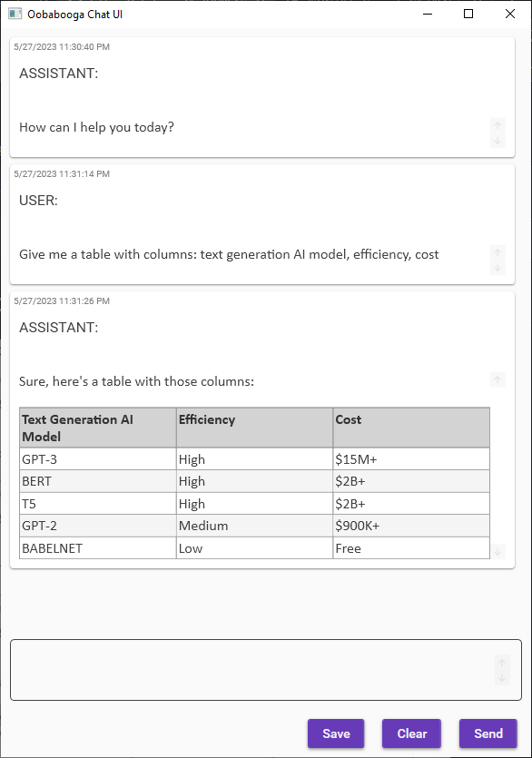Select the BABELNET table cell
The image size is (532, 758).
pyautogui.click(x=97, y=547)
